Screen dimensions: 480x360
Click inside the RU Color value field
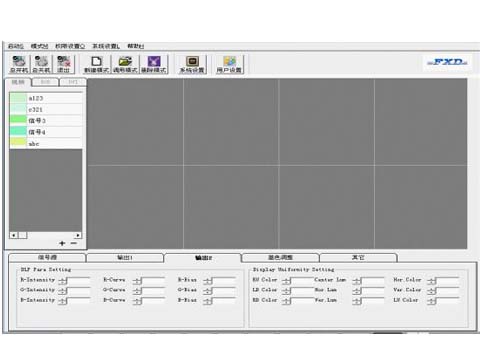click(x=303, y=281)
